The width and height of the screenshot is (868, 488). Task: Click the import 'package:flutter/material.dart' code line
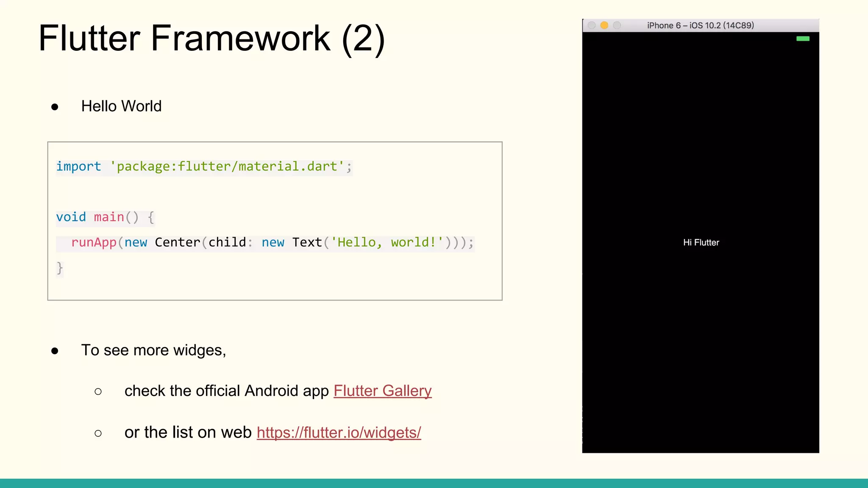click(204, 166)
